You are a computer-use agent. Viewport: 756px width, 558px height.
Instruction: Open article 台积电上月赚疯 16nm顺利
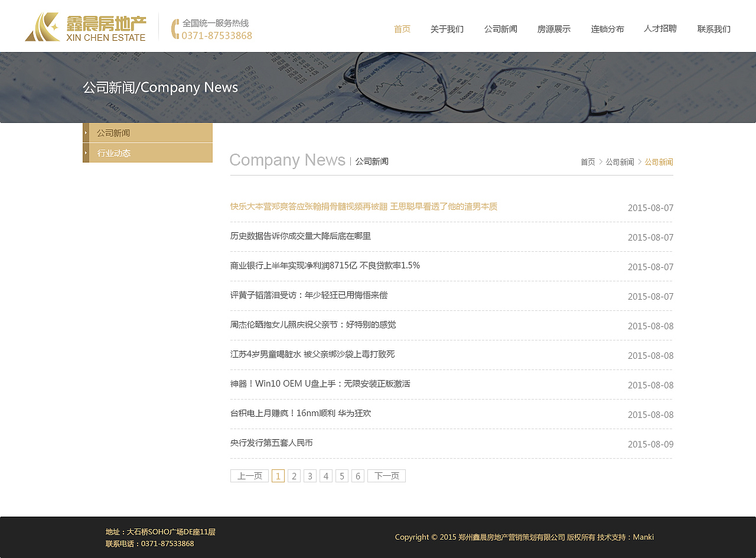[301, 413]
